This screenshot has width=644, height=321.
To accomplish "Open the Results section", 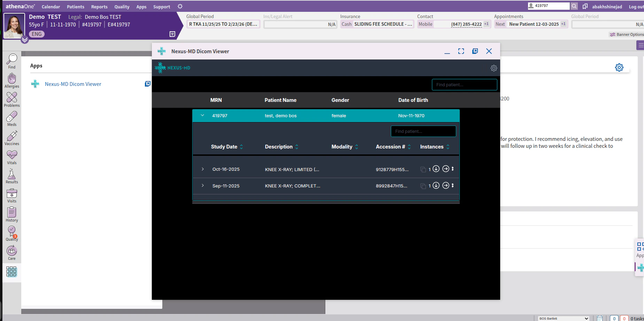I will click(x=12, y=176).
